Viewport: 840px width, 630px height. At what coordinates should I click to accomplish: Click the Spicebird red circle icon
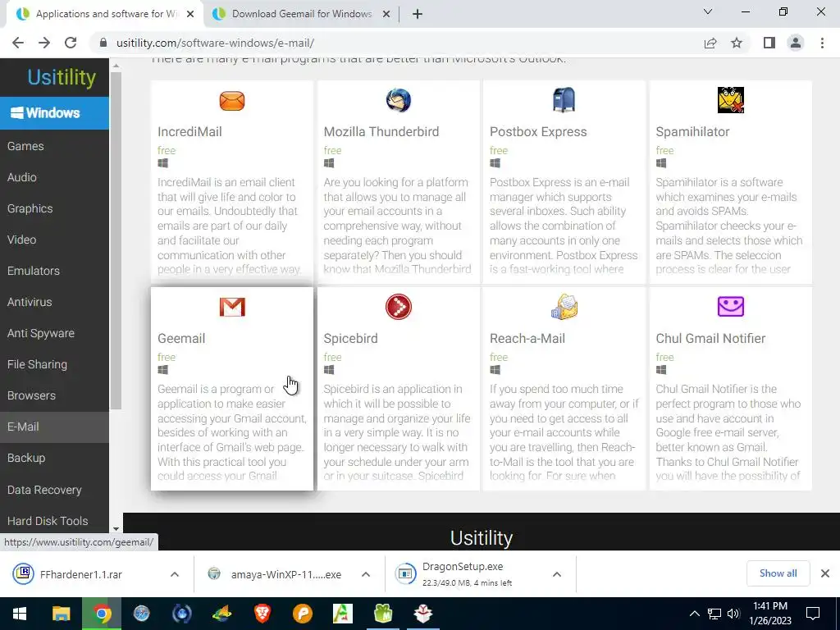pos(398,307)
